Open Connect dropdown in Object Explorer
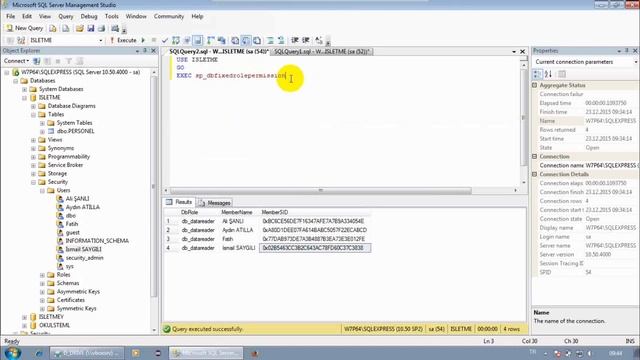 point(16,61)
